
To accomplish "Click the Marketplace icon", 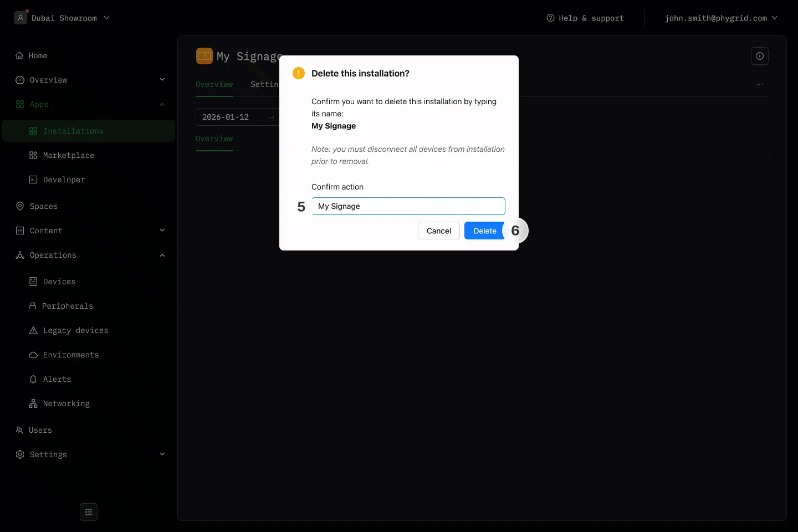I will tap(33, 155).
